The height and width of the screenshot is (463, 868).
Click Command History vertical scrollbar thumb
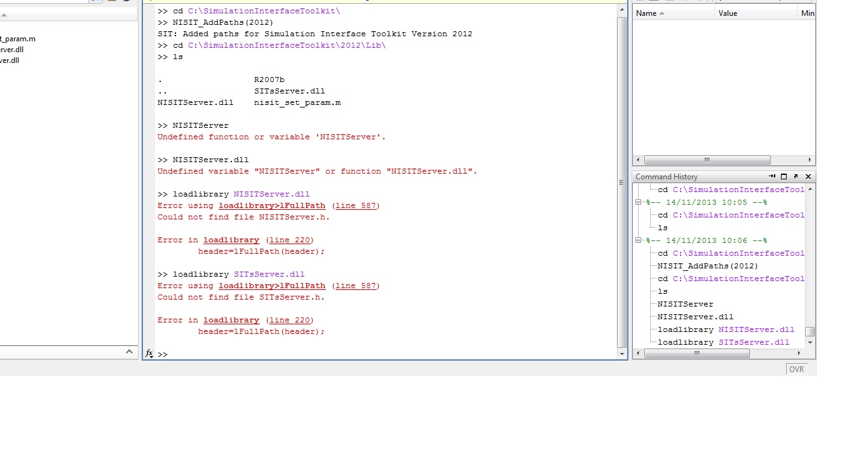pyautogui.click(x=810, y=332)
